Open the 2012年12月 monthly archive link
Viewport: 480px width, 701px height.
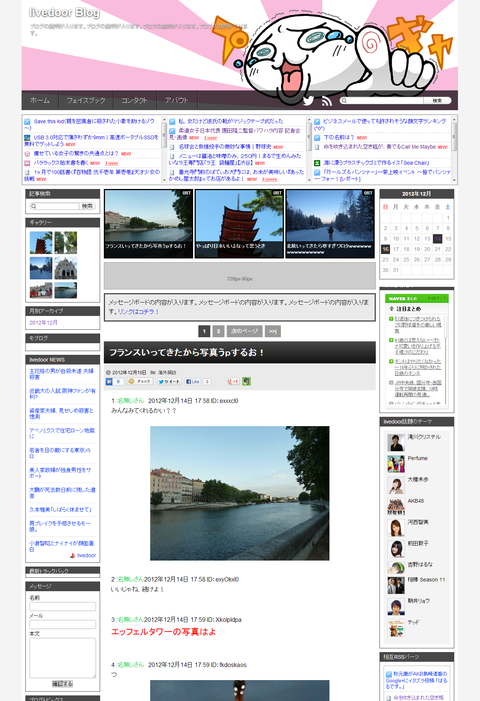tap(43, 322)
